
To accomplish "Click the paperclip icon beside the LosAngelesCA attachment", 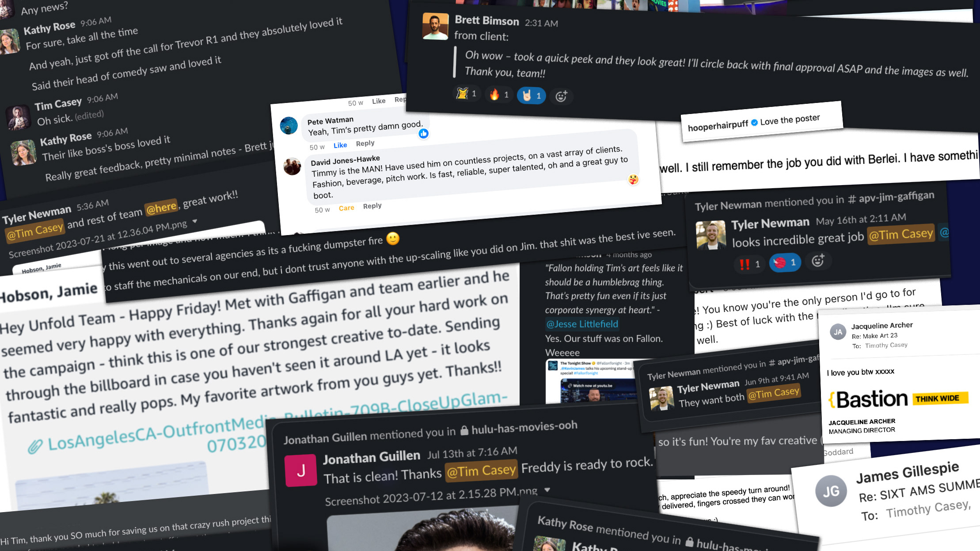I will pyautogui.click(x=35, y=447).
